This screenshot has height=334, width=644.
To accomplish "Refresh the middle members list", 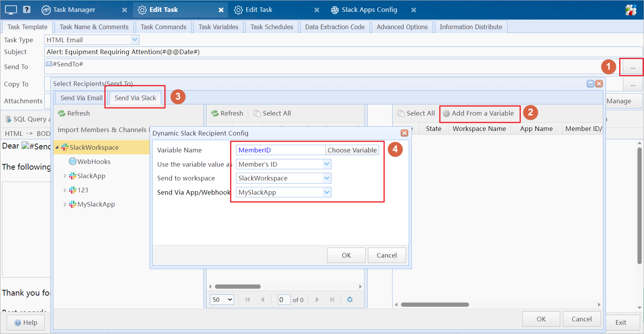I will [x=227, y=113].
